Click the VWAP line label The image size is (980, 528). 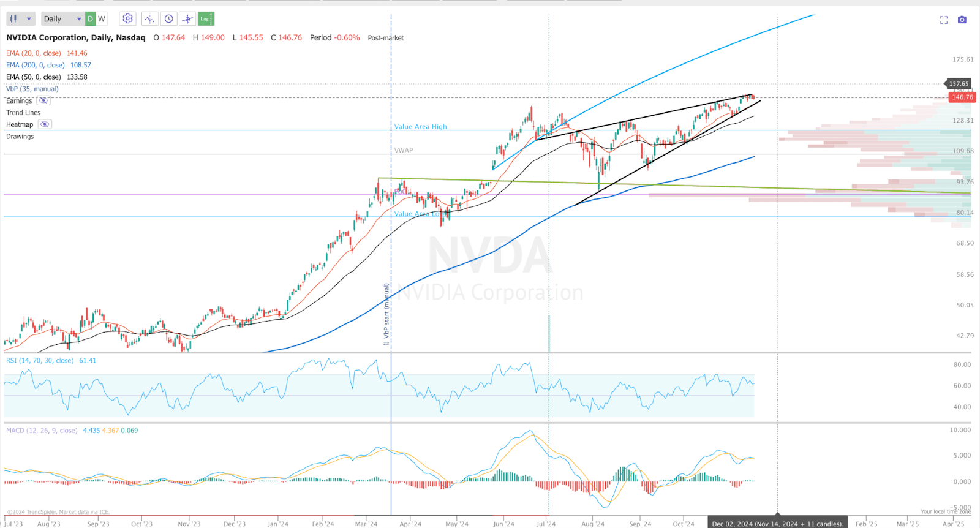coord(404,150)
